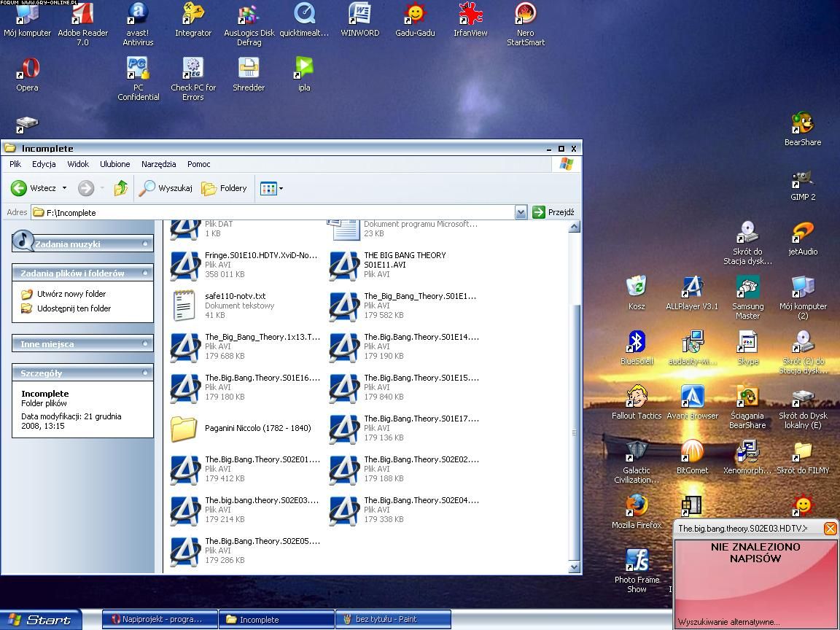The height and width of the screenshot is (630, 840).
Task: Open the Narzędzia menu
Action: [158, 164]
